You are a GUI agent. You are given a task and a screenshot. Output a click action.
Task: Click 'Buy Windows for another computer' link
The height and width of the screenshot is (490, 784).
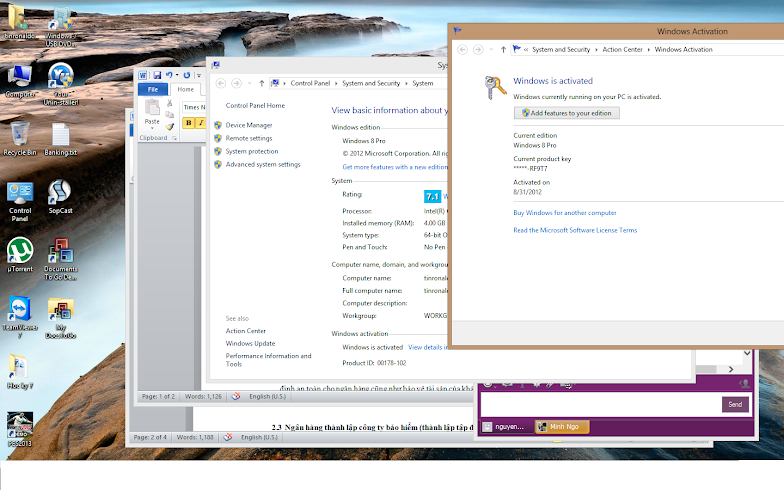(x=564, y=213)
